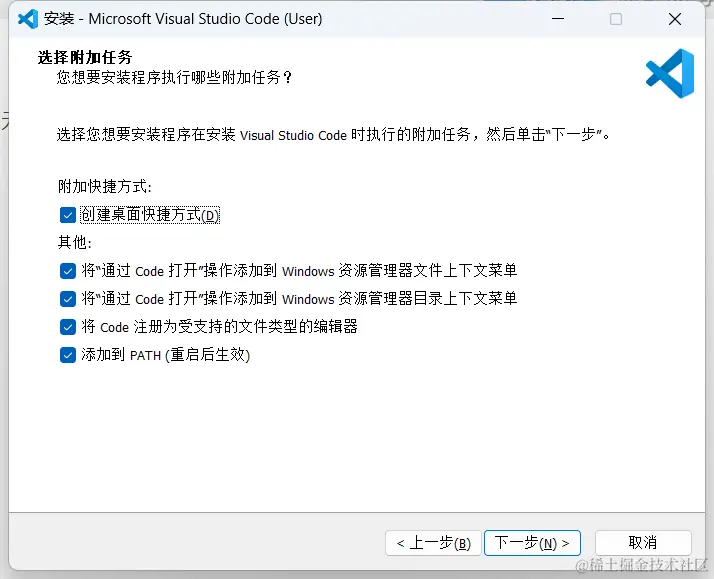Click the window title 安装 - Microsoft Visual Studio Code (User)
Image resolution: width=714 pixels, height=579 pixels.
tap(183, 19)
